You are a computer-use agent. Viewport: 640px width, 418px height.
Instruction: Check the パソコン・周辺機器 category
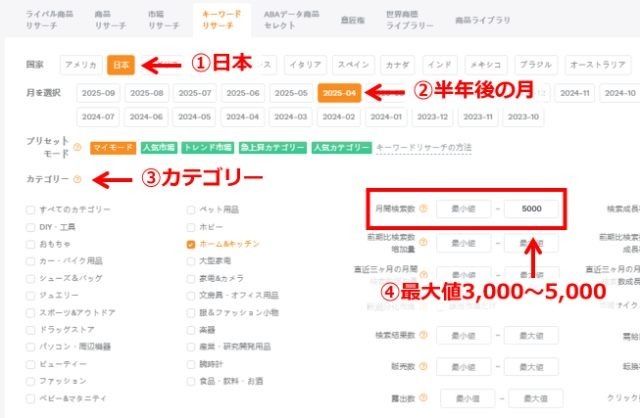[30, 347]
